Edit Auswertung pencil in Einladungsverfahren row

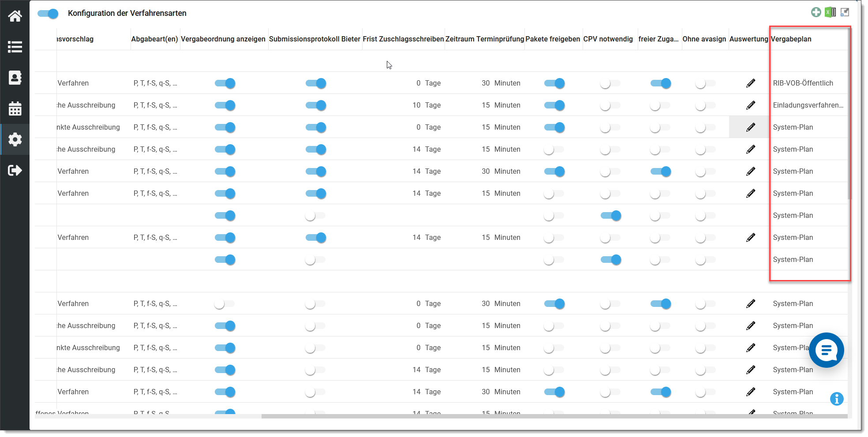pyautogui.click(x=751, y=105)
